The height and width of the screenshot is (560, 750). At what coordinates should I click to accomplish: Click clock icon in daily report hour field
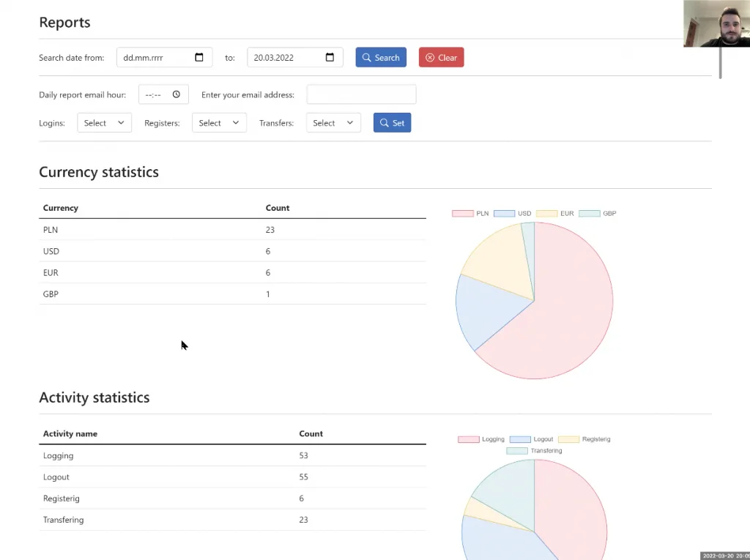176,94
